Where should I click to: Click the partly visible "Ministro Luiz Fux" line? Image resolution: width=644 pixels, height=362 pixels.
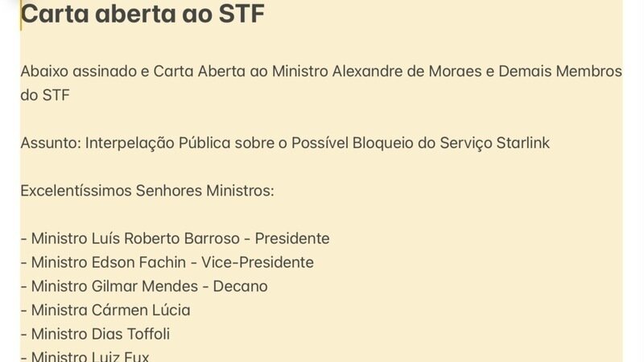pyautogui.click(x=89, y=356)
